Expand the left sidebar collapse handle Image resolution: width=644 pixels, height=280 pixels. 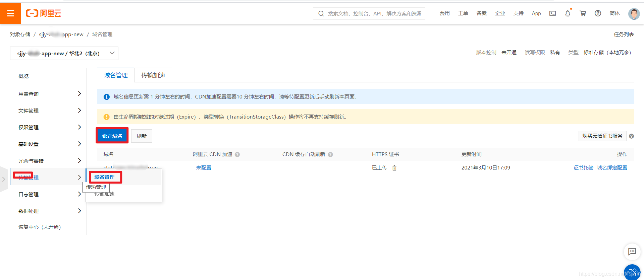4,179
